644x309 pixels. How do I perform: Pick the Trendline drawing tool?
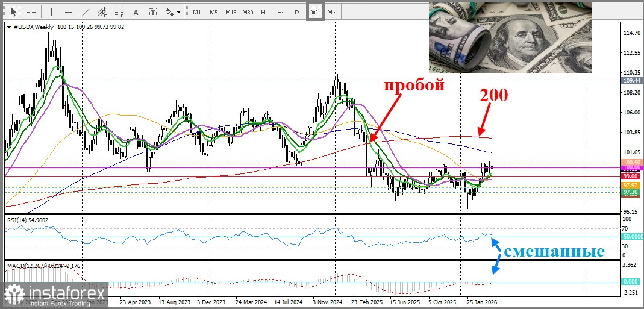tap(86, 12)
